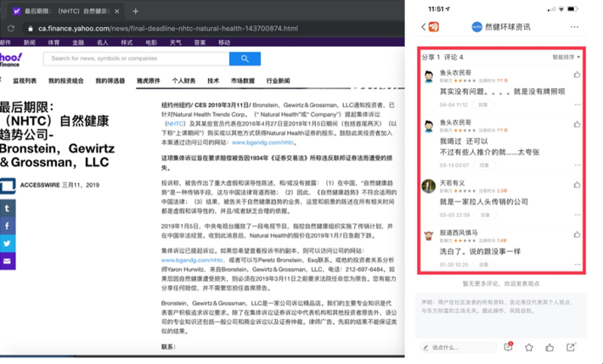The width and height of the screenshot is (603, 364).
Task: Open 移动 in the purple Yahoo bar
Action: [224, 42]
